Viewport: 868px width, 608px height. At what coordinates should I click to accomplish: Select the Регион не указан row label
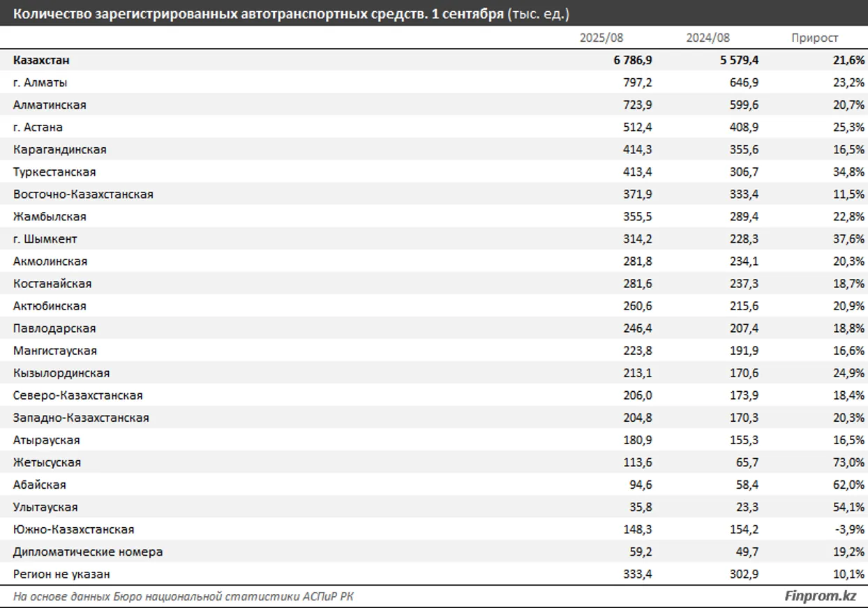61,574
